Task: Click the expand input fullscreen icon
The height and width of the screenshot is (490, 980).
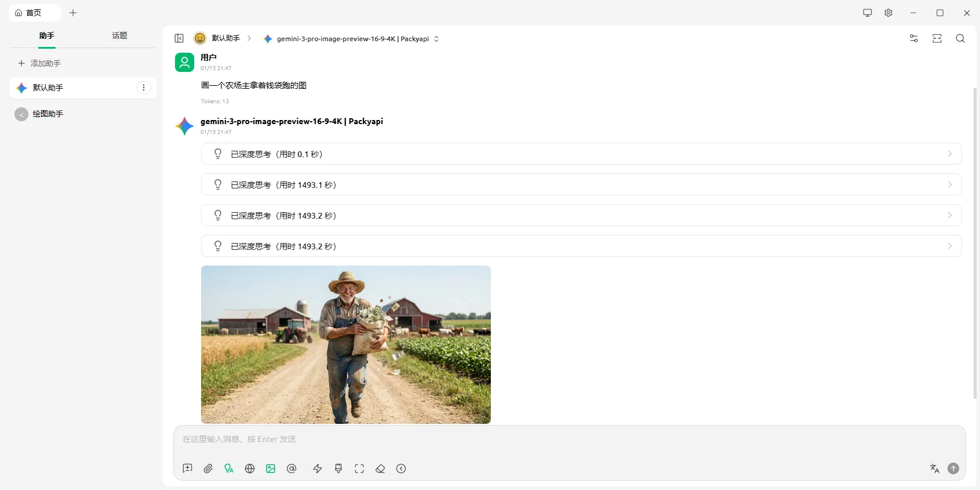Action: click(x=359, y=469)
